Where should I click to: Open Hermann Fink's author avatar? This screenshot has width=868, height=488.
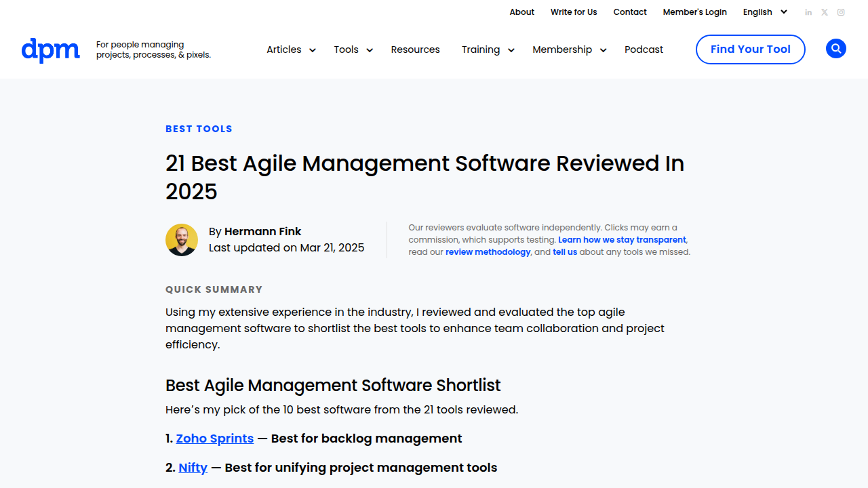(182, 240)
